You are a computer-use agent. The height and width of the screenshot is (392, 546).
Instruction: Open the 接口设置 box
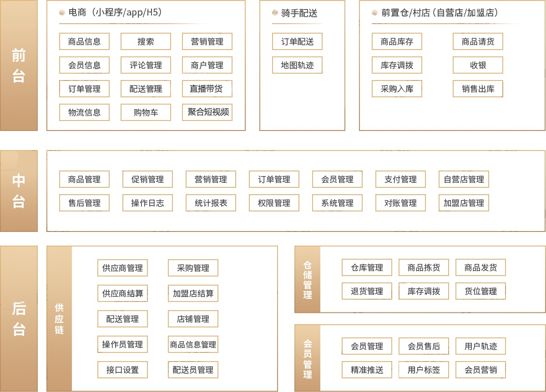[122, 370]
